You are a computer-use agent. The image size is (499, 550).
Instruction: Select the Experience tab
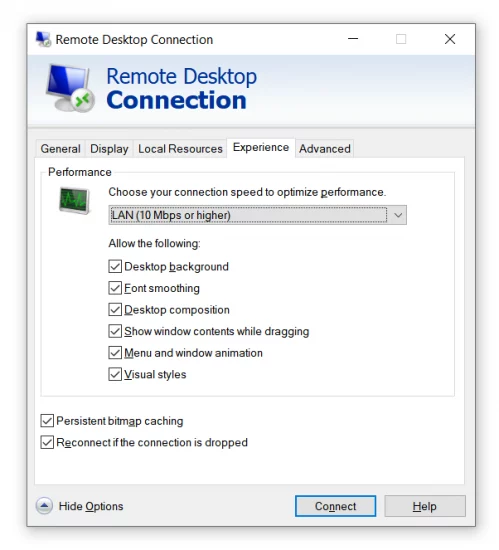pyautogui.click(x=261, y=147)
